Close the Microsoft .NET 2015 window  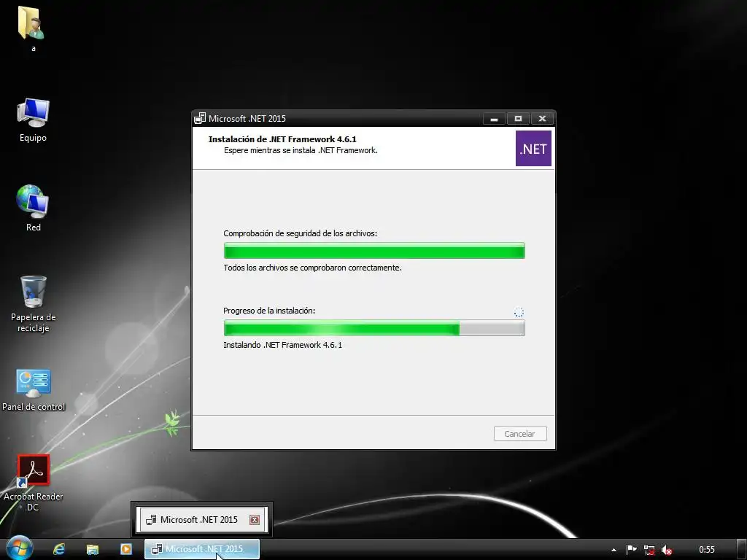[542, 119]
